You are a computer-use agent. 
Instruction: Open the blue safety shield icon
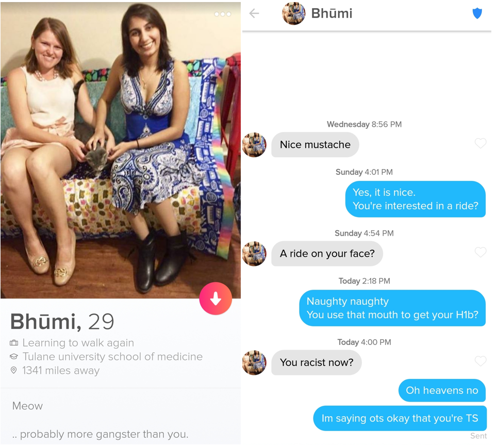point(477,13)
